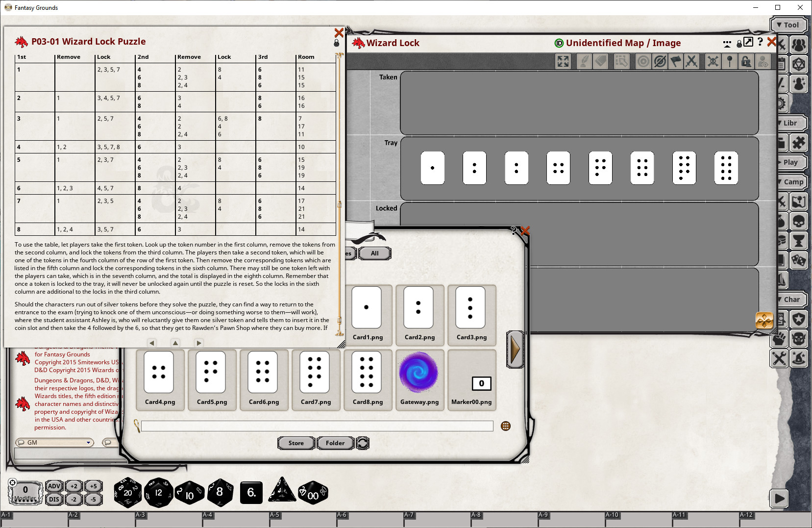Click the play arrow button at bottom right
Image resolution: width=812 pixels, height=528 pixels.
778,499
